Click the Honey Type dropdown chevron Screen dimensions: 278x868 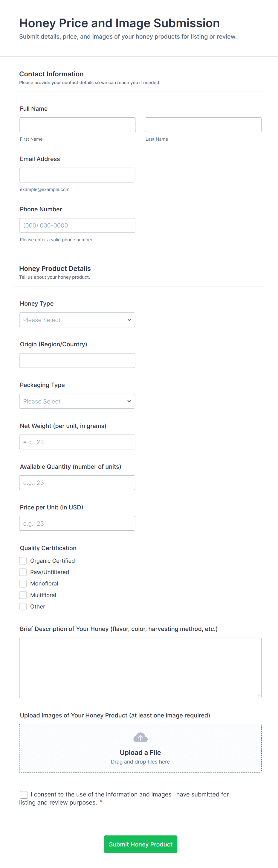coord(129,320)
